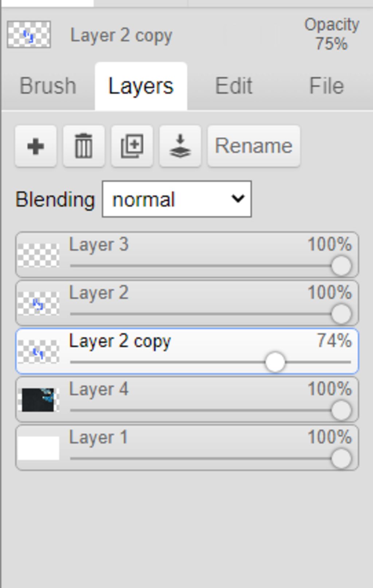Screen dimensions: 373x588
Task: Click the current layer preview thumbnail at top
Action: click(29, 35)
